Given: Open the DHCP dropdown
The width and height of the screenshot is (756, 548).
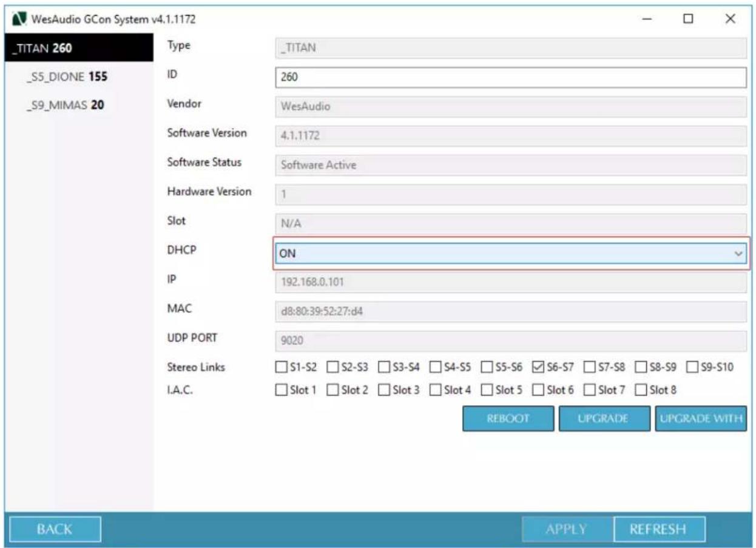Looking at the screenshot, I should tap(510, 253).
